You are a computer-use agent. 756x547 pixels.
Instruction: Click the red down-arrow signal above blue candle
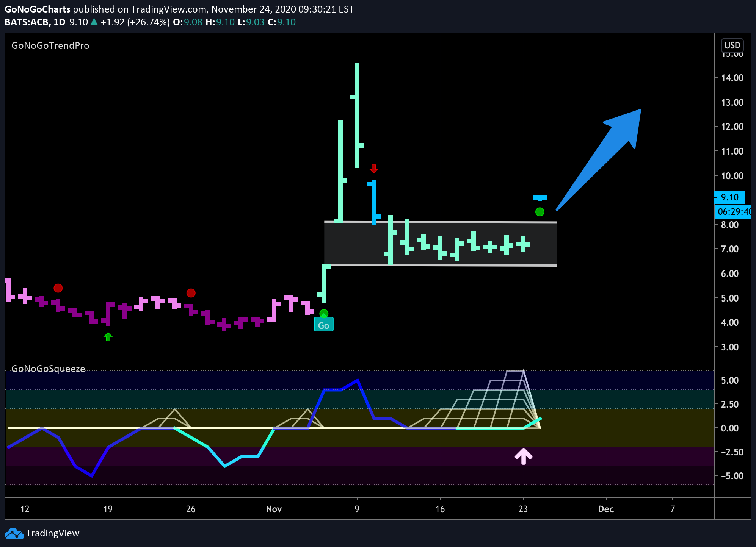click(x=374, y=169)
